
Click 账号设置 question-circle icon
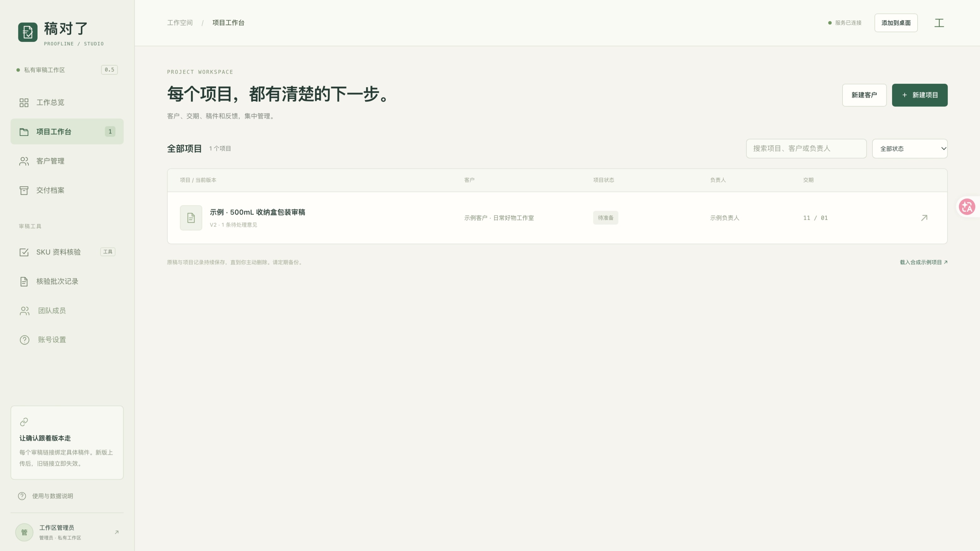[25, 340]
